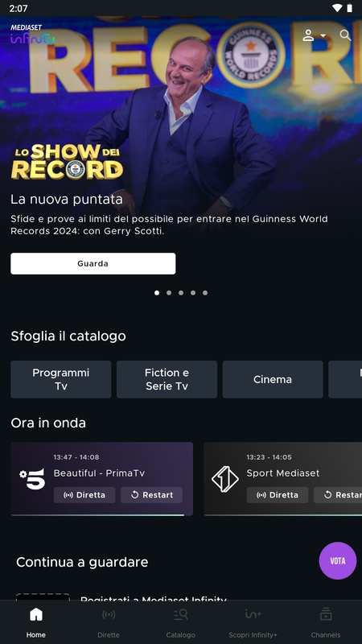
Task: Tap the Canale 5 channel logo
Action: point(32,479)
